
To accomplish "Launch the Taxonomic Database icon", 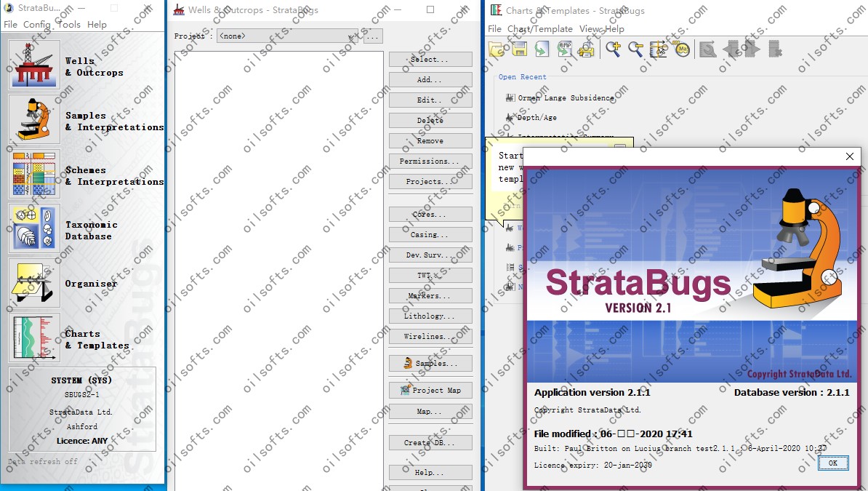I will click(x=34, y=228).
